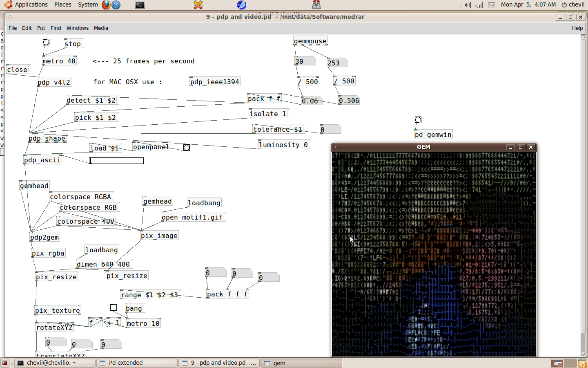Toggle the box left of bang message

[x=114, y=307]
